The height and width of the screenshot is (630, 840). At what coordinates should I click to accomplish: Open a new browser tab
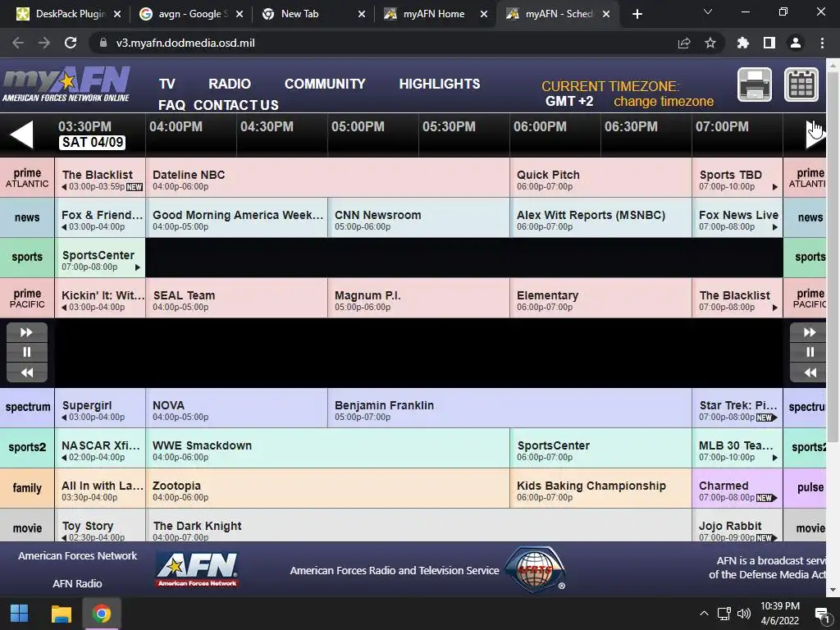[x=637, y=14]
